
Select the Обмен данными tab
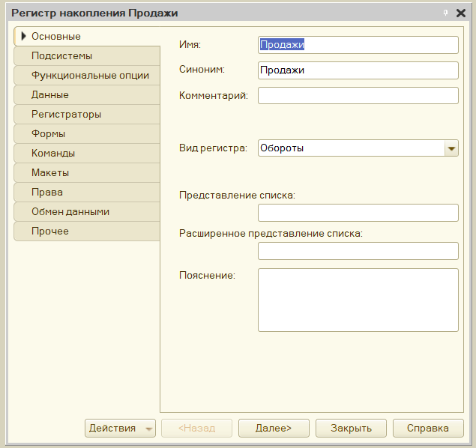coord(87,212)
